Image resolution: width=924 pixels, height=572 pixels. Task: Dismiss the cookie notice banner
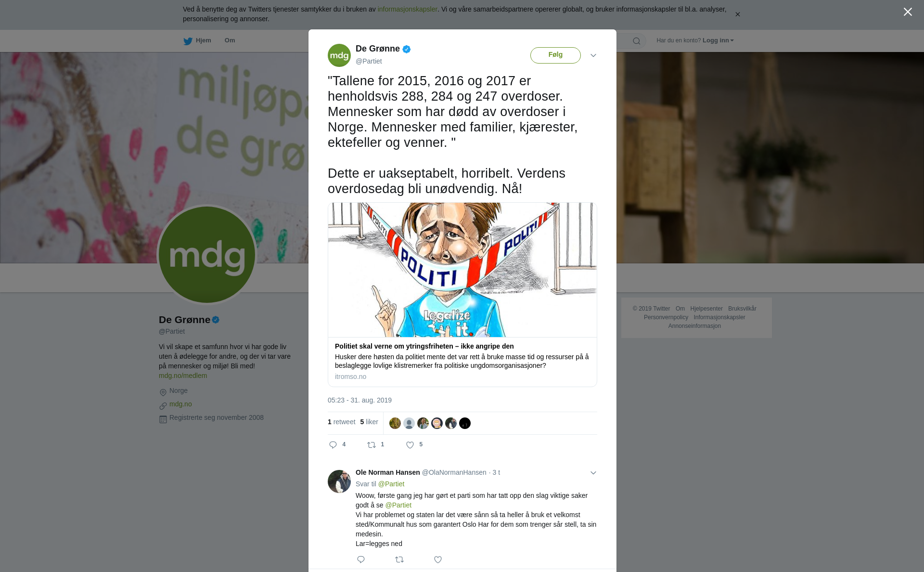click(x=737, y=14)
